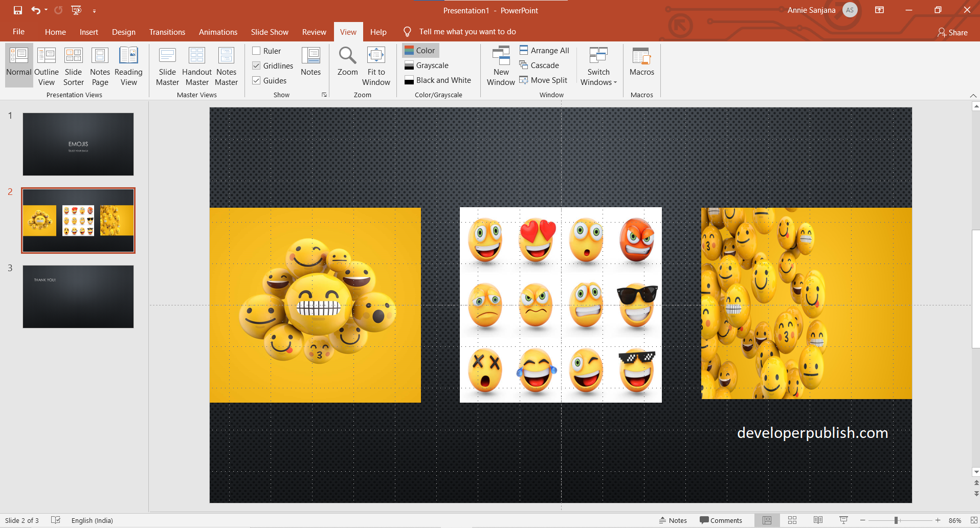Collapse the ribbon with the chevron

[973, 96]
